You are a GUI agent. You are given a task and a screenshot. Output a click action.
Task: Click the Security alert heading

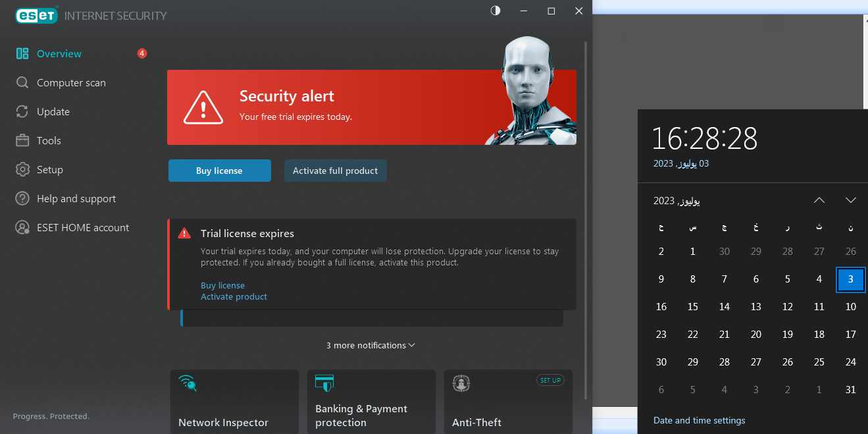pyautogui.click(x=287, y=96)
